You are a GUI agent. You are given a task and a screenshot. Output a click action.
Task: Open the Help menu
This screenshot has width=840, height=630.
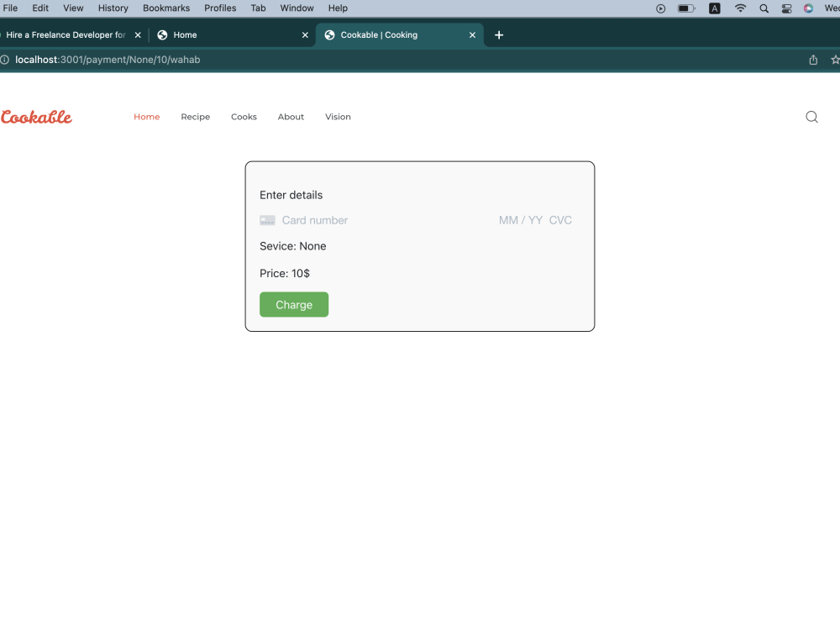pyautogui.click(x=338, y=8)
